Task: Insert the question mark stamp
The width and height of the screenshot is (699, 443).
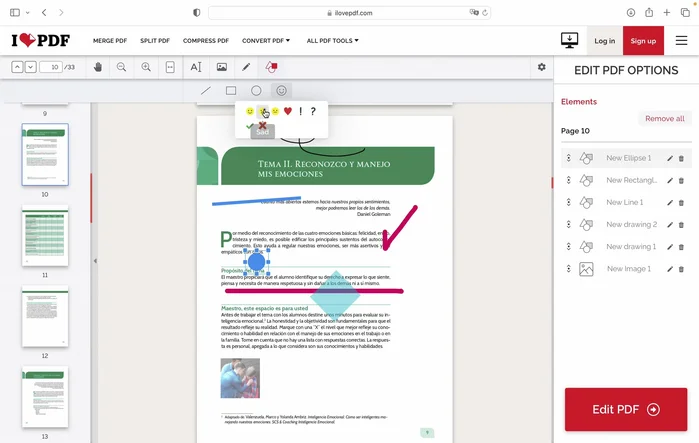Action: click(x=313, y=111)
